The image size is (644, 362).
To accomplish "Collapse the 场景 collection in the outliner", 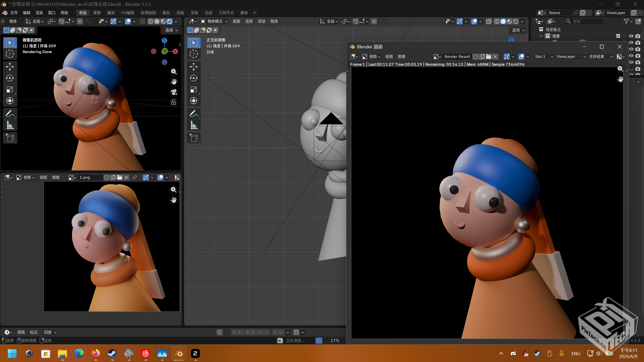I will tap(541, 36).
